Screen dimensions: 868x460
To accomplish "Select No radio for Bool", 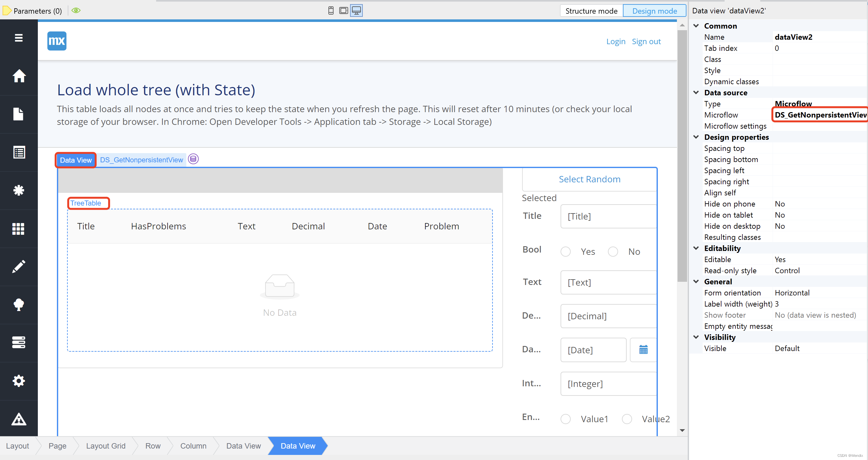I will [x=613, y=252].
